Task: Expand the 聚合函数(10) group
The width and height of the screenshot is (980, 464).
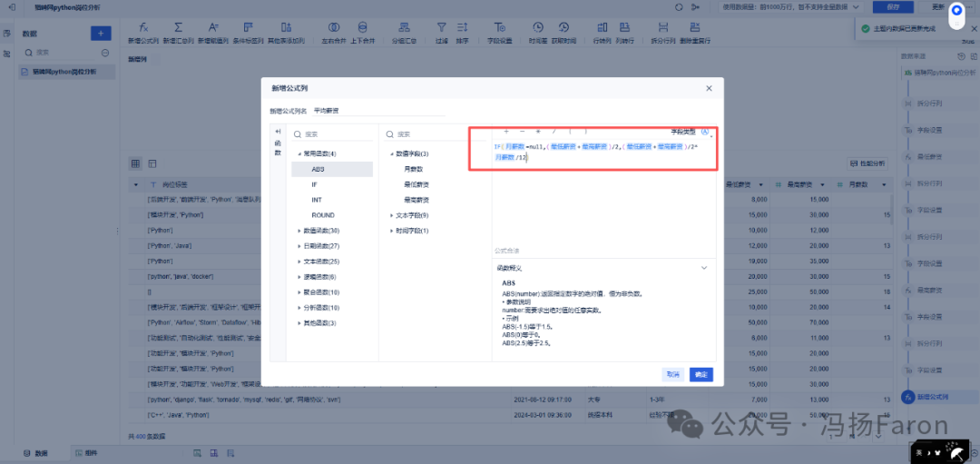Action: (x=299, y=292)
